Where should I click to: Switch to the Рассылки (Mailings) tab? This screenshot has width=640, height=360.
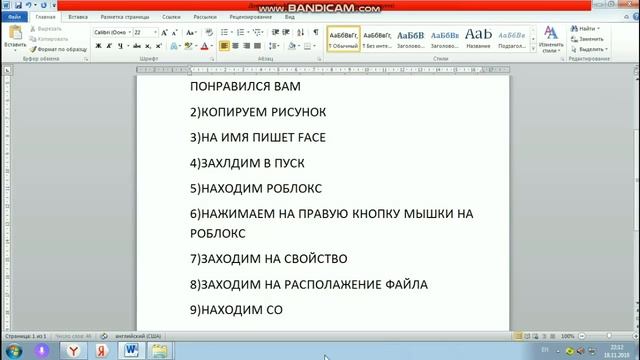coord(205,17)
